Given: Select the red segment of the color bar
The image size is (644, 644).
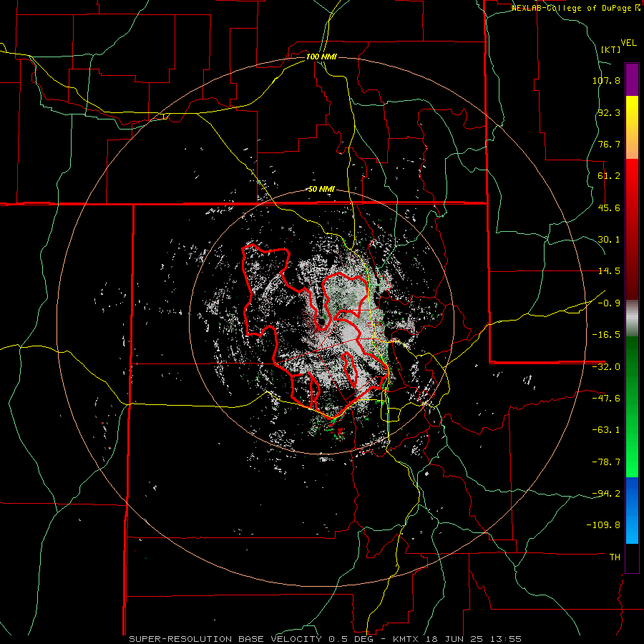Looking at the screenshot, I should click(632, 229).
